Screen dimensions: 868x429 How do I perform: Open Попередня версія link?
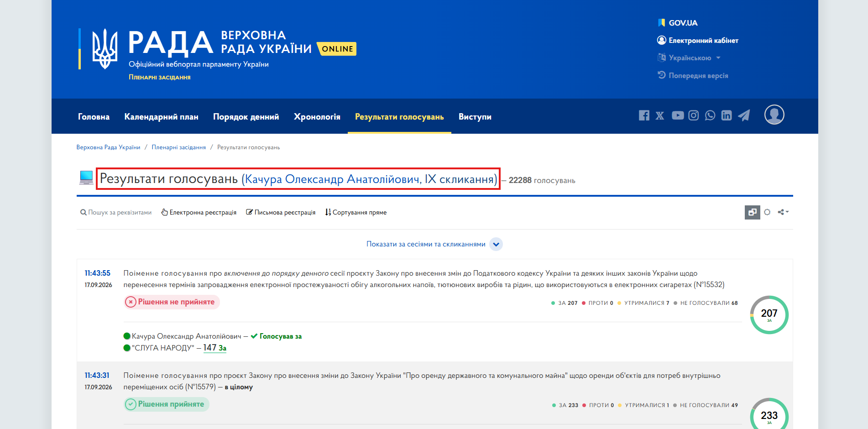coord(693,75)
